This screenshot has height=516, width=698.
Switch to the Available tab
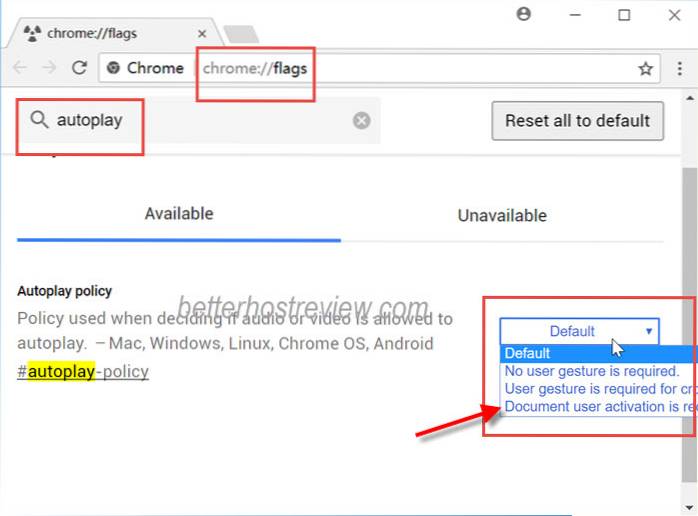(x=179, y=214)
